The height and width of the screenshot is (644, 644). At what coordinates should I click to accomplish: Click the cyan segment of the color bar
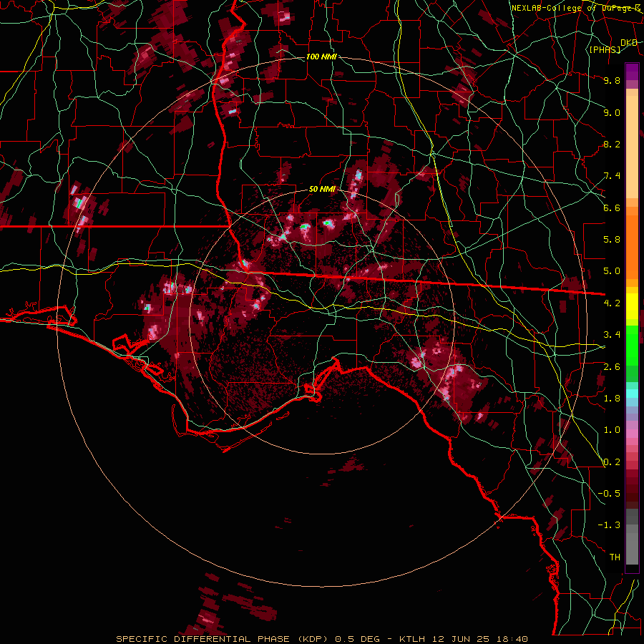632,394
